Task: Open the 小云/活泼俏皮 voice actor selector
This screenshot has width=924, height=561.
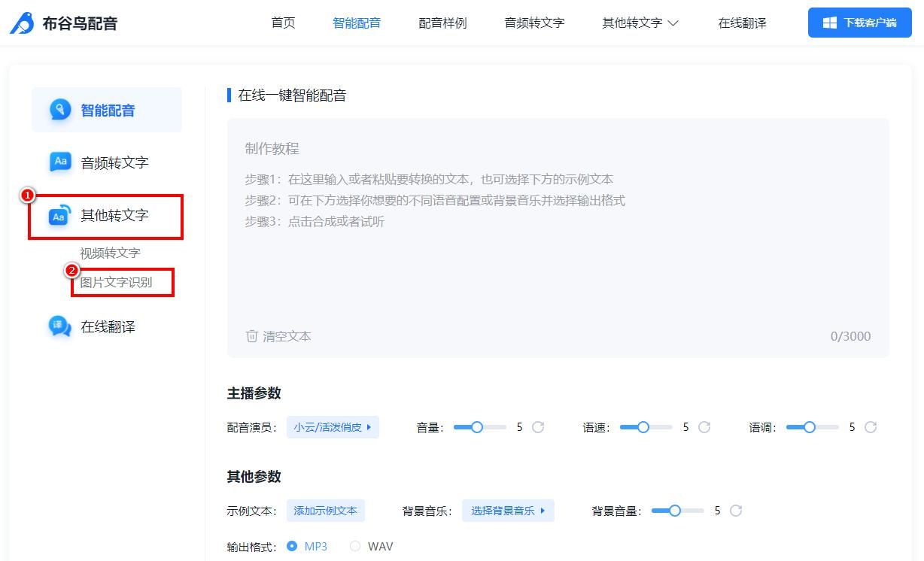Action: (333, 427)
